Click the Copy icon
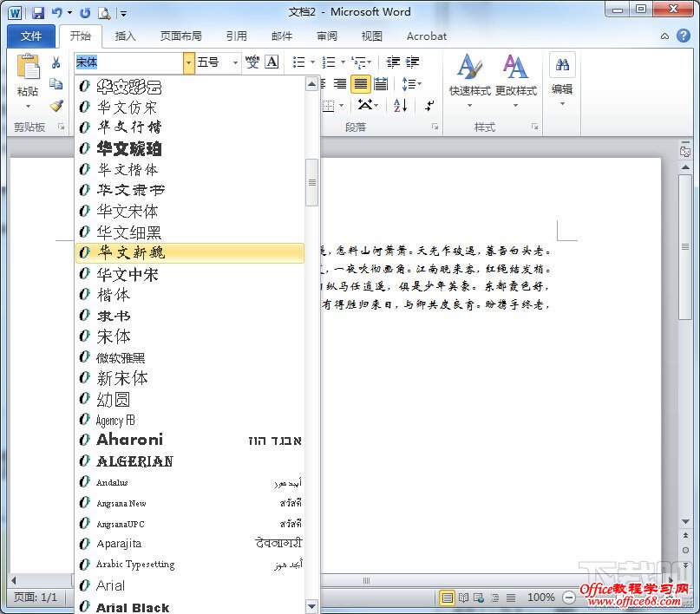This screenshot has width=700, height=614. pyautogui.click(x=56, y=84)
